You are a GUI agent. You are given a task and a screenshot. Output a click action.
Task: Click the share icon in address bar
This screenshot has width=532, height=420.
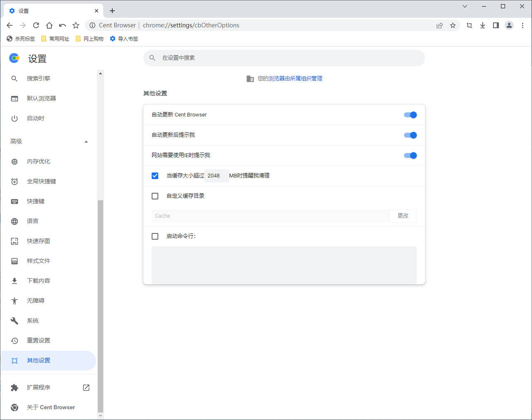coord(440,25)
